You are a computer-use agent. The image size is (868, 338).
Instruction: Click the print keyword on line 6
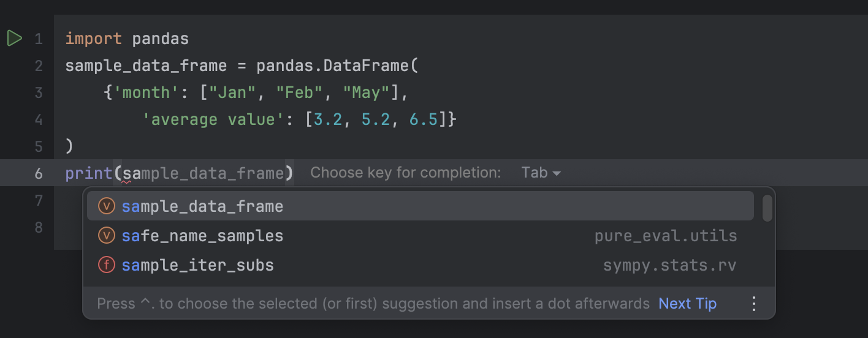tap(88, 173)
